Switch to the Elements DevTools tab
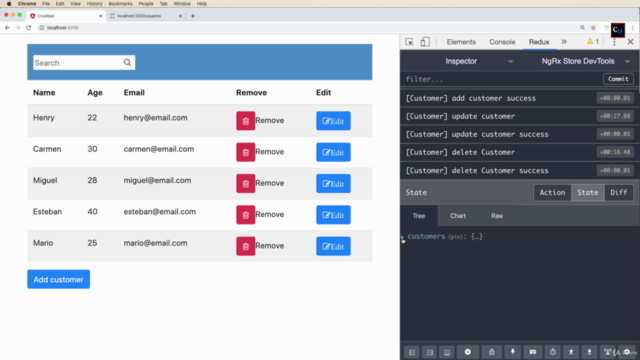 (461, 42)
